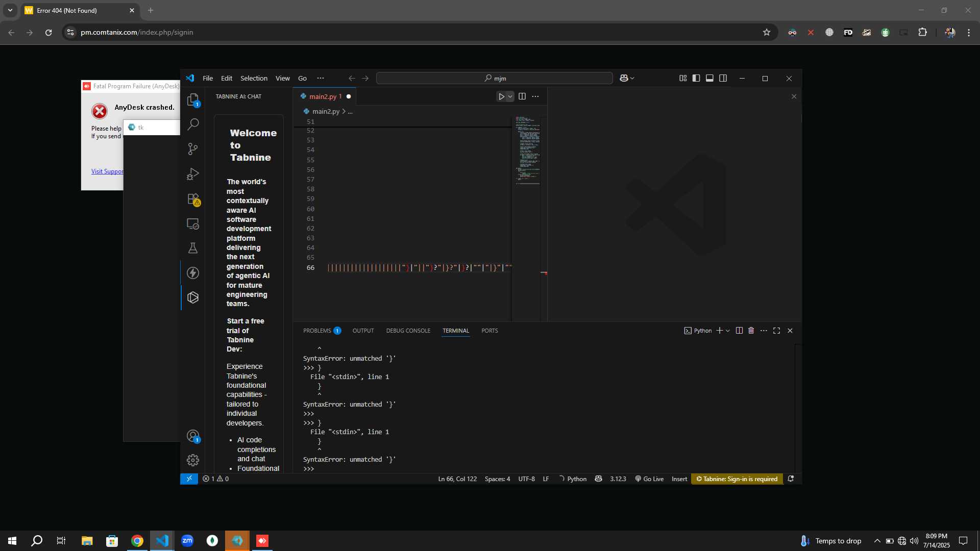Open the hidden menus ellipsis in menu bar
This screenshot has height=551, width=980.
pyautogui.click(x=321, y=78)
